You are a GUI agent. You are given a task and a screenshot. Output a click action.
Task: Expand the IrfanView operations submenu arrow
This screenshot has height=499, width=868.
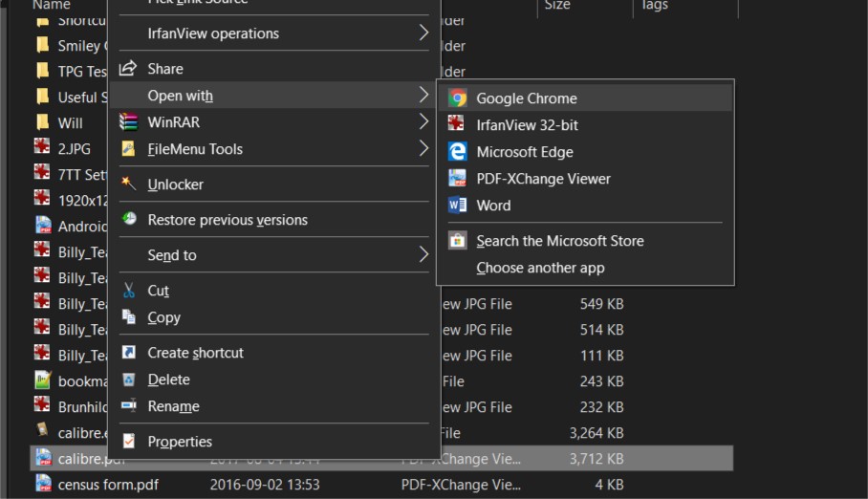[423, 33]
